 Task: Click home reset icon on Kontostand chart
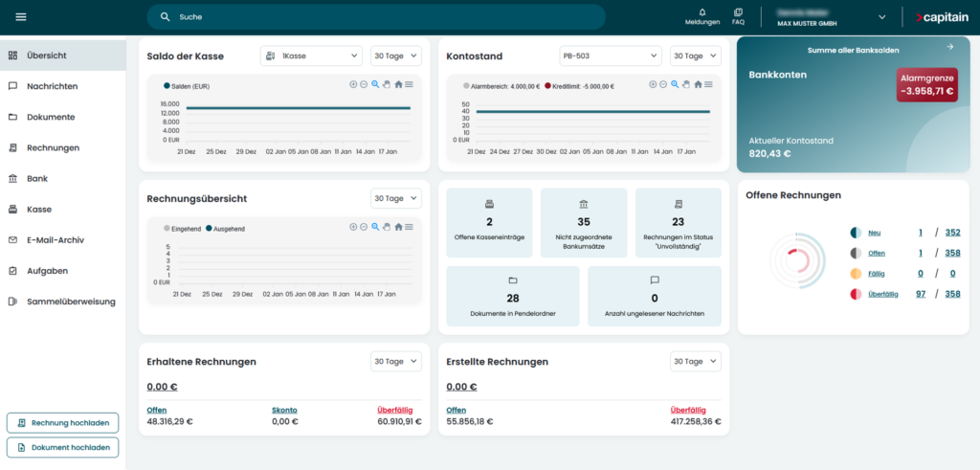click(x=698, y=85)
